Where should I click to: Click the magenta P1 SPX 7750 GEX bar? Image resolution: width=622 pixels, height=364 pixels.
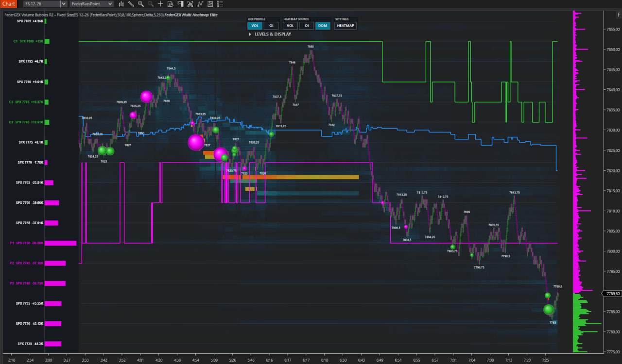click(61, 243)
